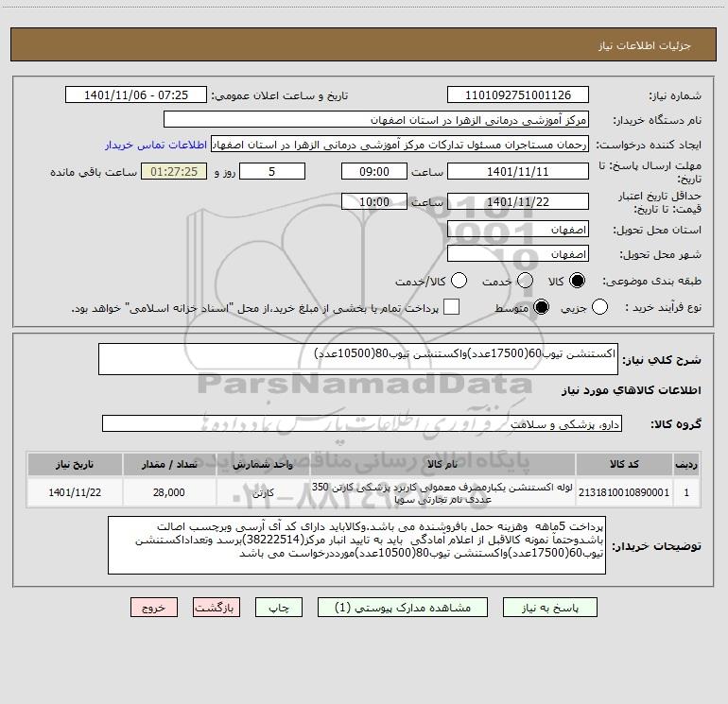Screen dimensions: 728x704
Task: Click the واحد شمارش column header
Action: click(x=263, y=464)
